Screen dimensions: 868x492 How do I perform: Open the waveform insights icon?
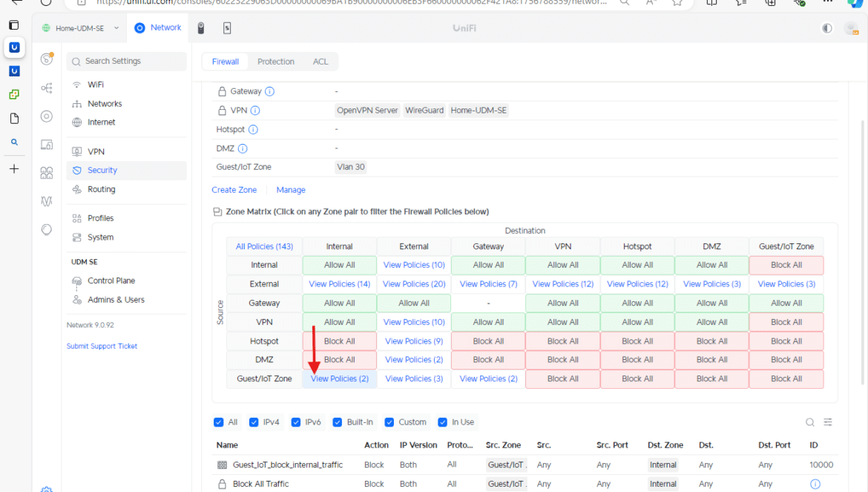tap(47, 201)
